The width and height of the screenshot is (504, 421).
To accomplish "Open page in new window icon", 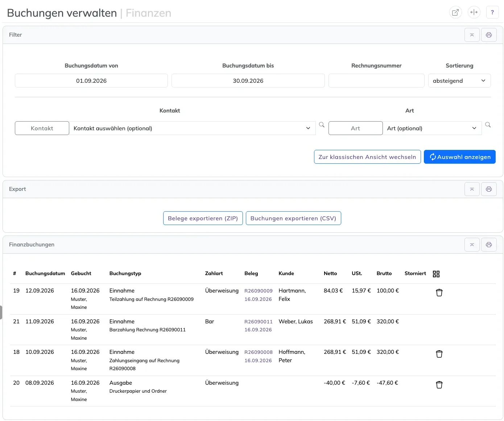I will point(455,12).
